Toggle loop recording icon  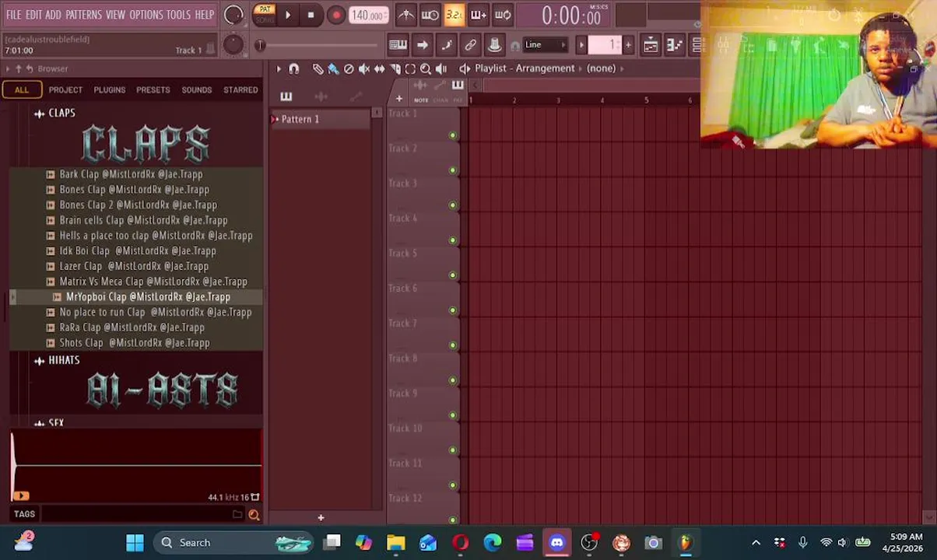click(x=503, y=15)
